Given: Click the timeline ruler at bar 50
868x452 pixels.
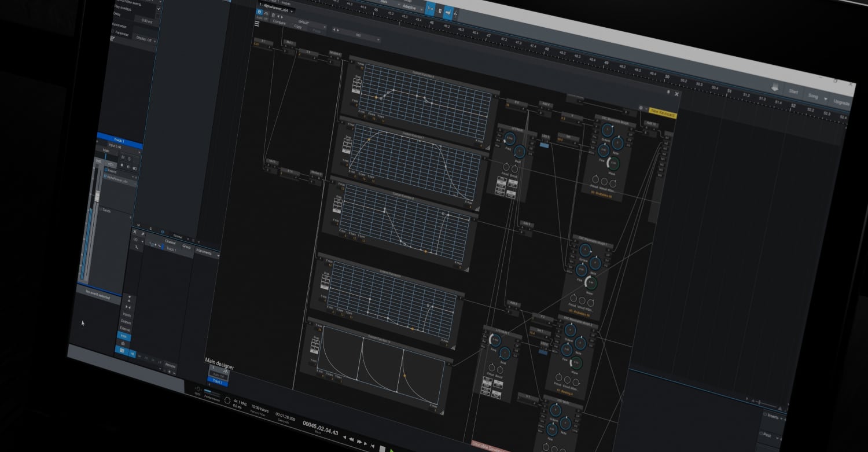Looking at the screenshot, I should point(667,77).
